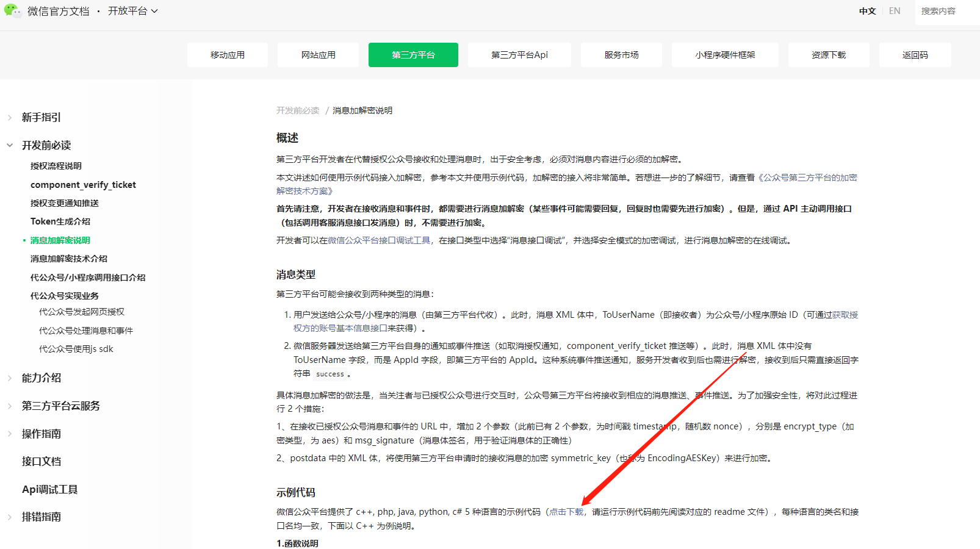Click the 概述 section heading

click(287, 138)
